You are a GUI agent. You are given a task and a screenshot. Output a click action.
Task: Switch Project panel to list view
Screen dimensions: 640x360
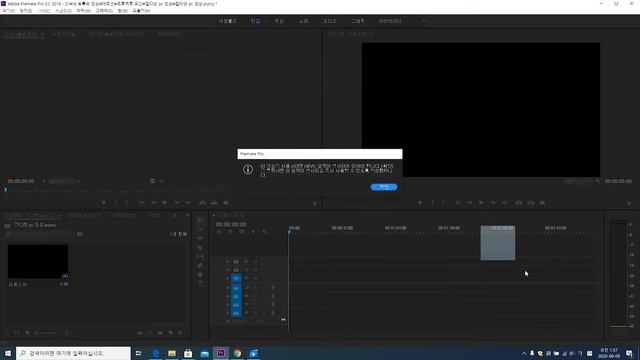[17, 333]
